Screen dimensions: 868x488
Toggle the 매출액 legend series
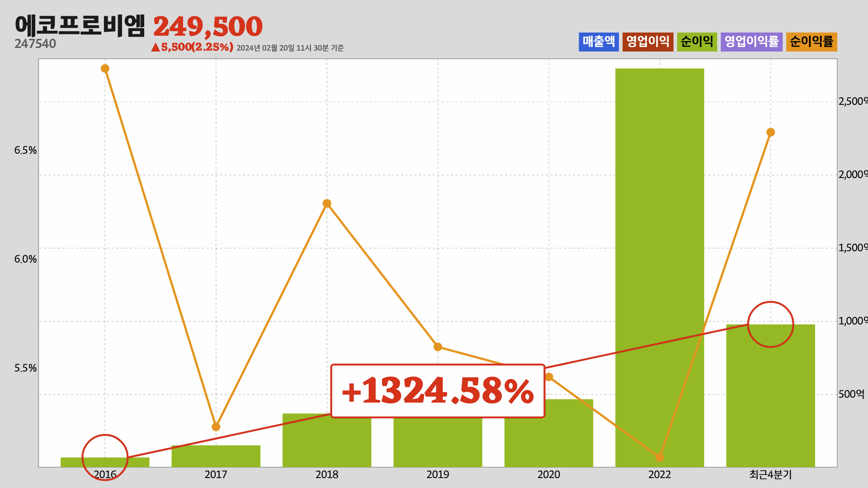tap(599, 42)
